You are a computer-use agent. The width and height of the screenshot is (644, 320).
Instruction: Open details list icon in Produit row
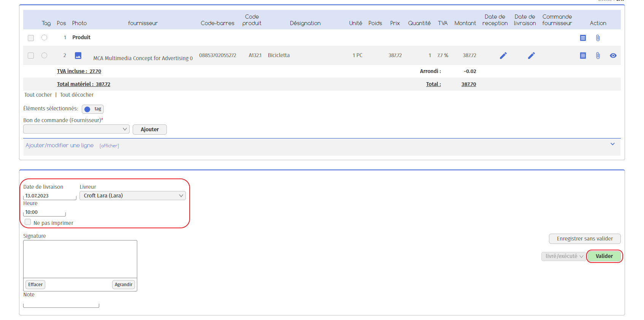point(582,38)
